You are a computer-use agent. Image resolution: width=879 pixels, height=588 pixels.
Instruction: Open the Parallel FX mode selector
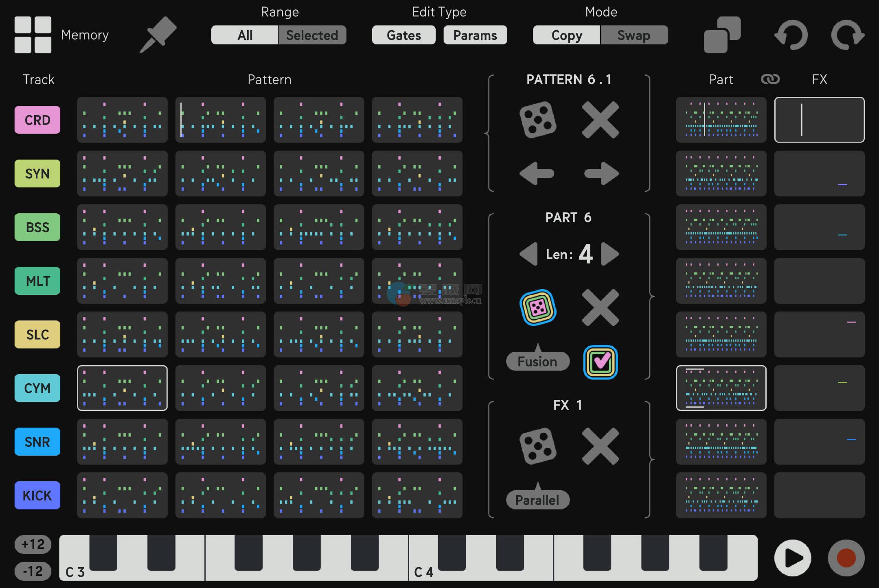(537, 500)
